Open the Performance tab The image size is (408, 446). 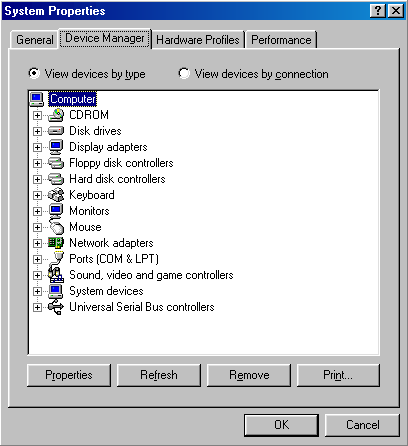click(281, 40)
